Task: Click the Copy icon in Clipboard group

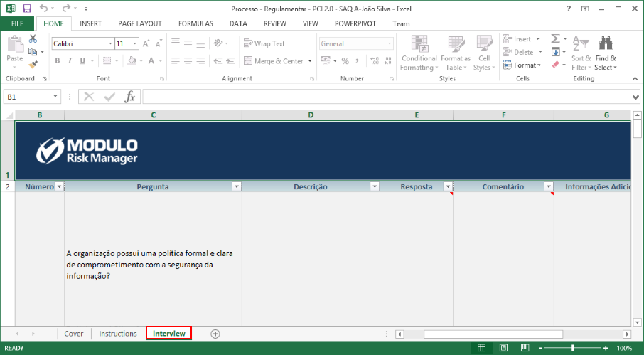Action: pyautogui.click(x=33, y=52)
